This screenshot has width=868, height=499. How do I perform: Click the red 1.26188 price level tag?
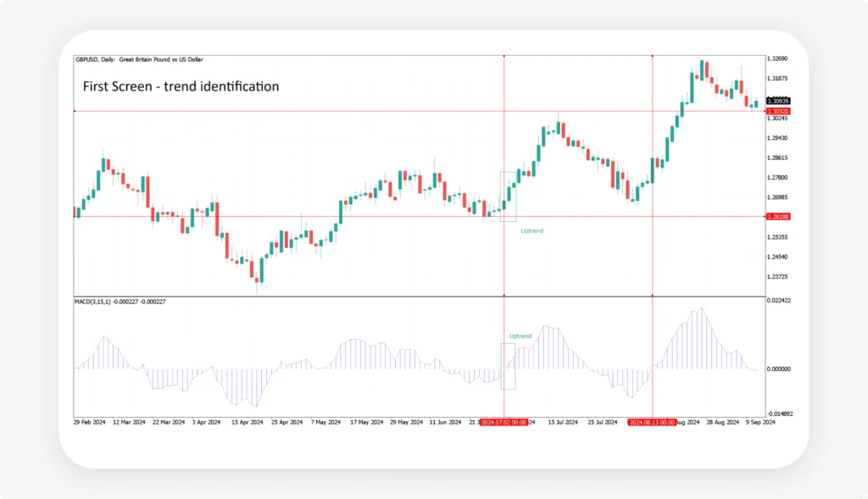click(778, 217)
